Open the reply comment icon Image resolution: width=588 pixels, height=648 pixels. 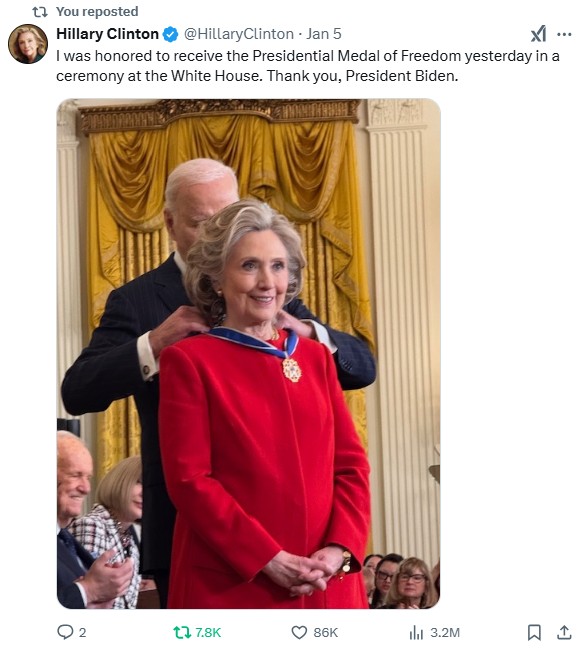(x=65, y=632)
